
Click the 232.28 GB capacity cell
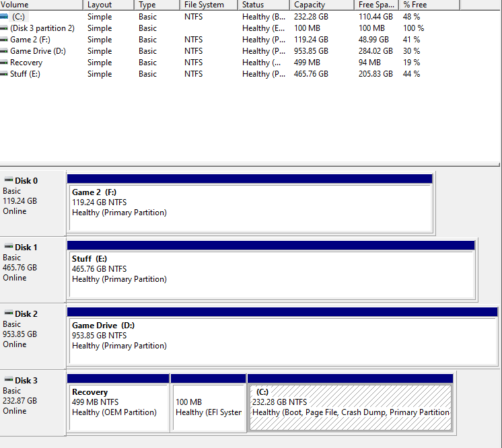311,17
